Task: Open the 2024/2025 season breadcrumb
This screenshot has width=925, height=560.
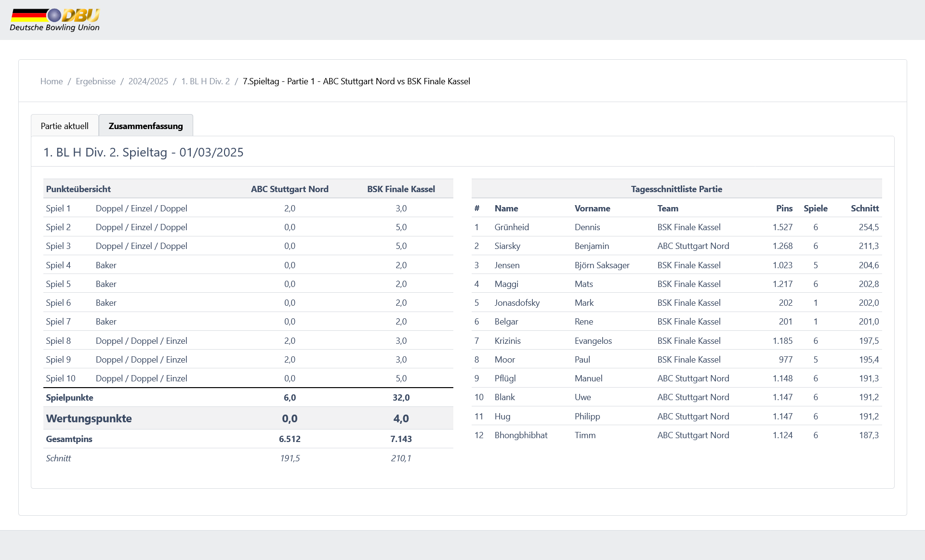Action: coord(148,81)
